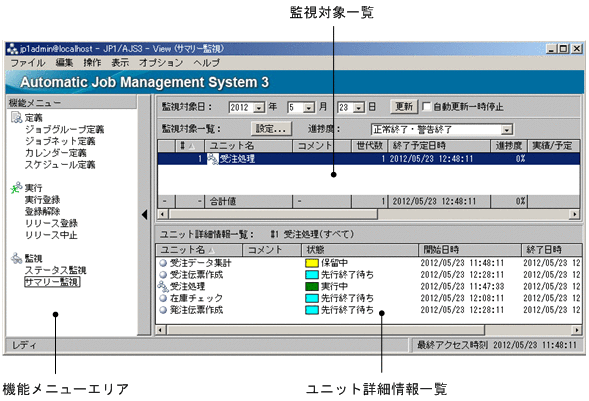Image resolution: width=589 pixels, height=401 pixels.
Task: Click the jobnet icon beside 受注処理 in the upper list
Action: pos(213,158)
